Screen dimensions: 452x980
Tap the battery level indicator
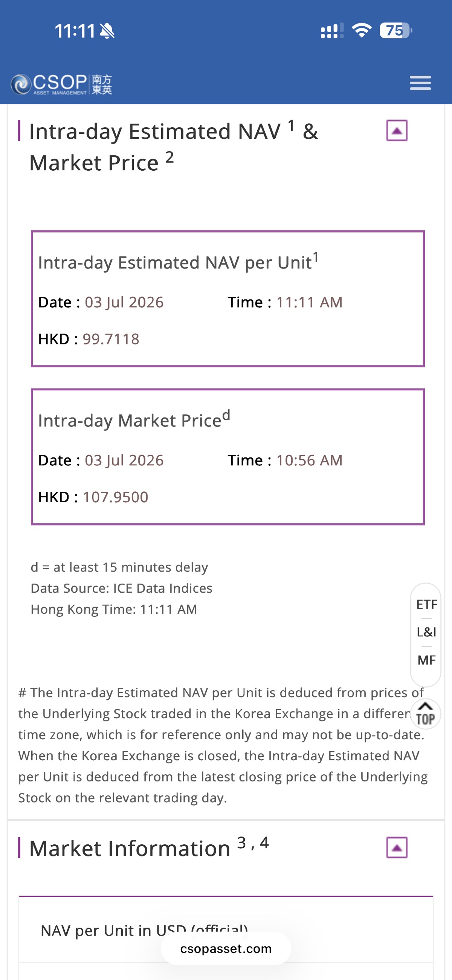pos(396,31)
